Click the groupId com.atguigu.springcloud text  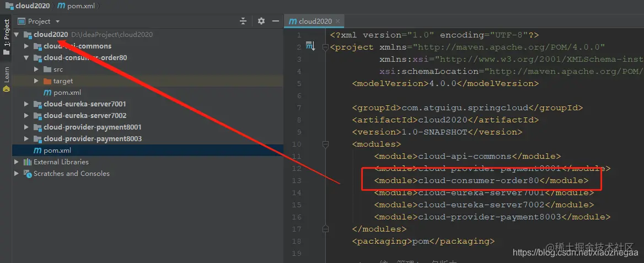[464, 108]
